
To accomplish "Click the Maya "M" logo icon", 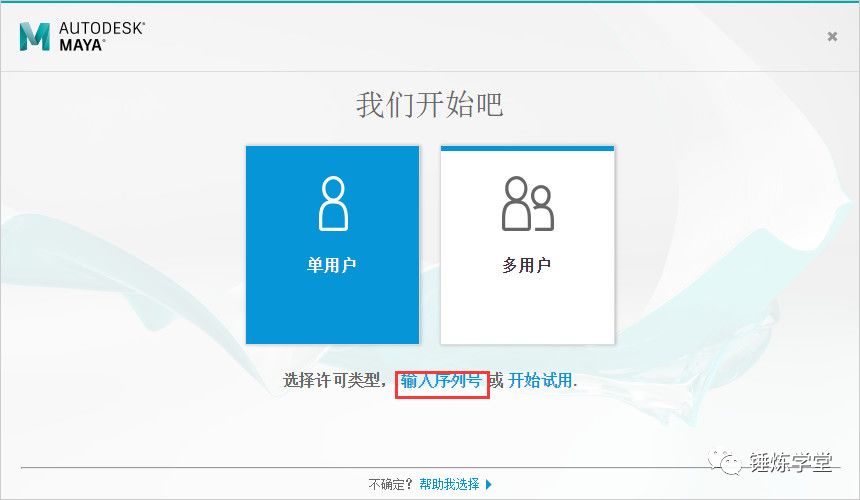I will (34, 36).
